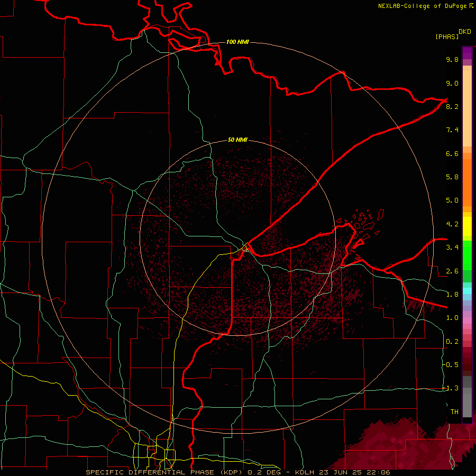Click the 1.0 scale value
Screen dimensions: 476x476
coord(452,318)
